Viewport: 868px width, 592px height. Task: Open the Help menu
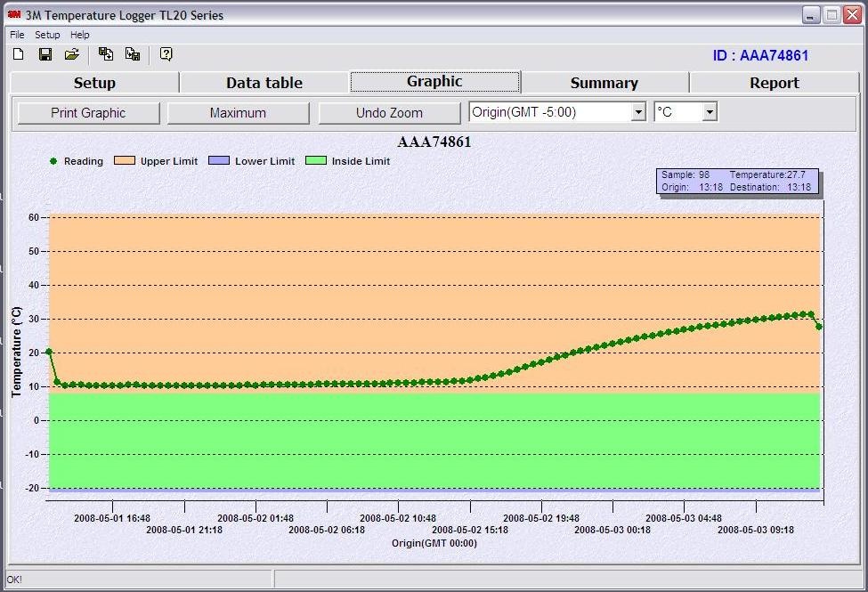[80, 35]
